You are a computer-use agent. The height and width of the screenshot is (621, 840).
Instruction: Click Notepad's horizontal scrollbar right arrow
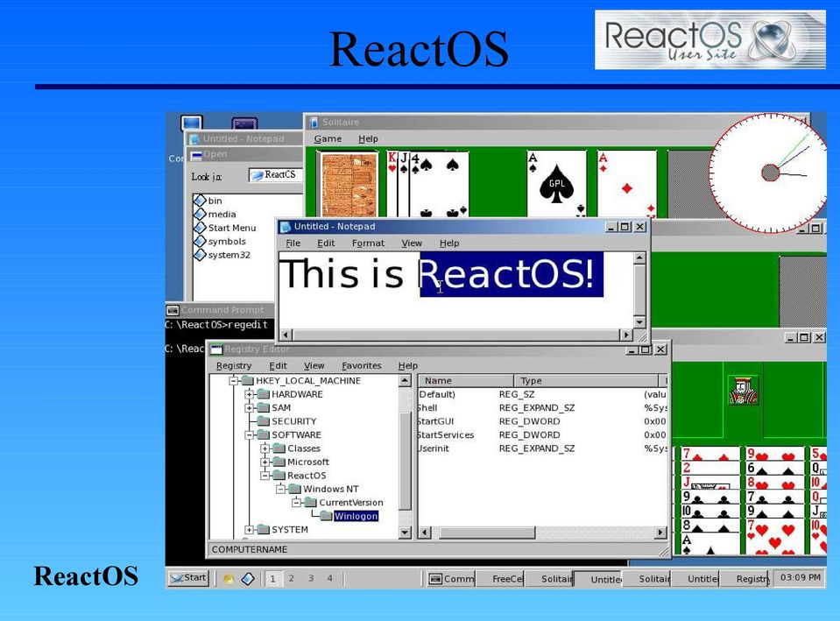(625, 335)
